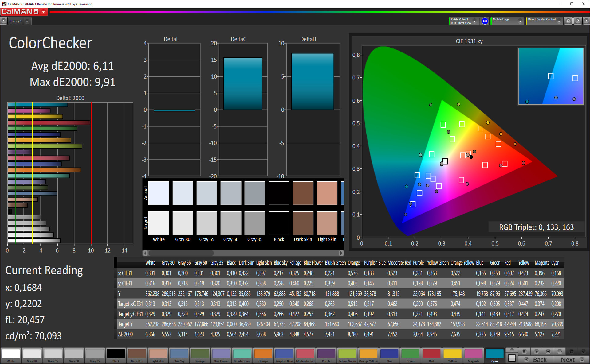Open the Direct Display Control dropdown
This screenshot has height=364, width=590.
point(559,21)
